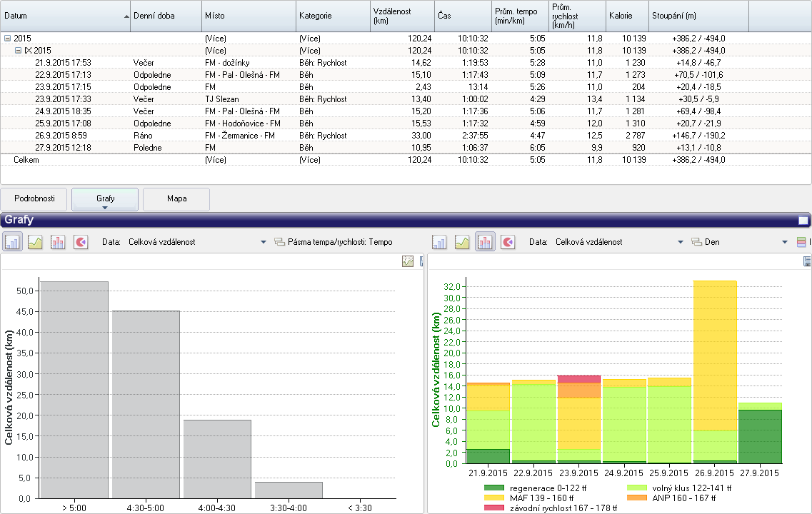The width and height of the screenshot is (812, 514).
Task: Click stacked layers icon at right toolbar end
Action: point(801,242)
